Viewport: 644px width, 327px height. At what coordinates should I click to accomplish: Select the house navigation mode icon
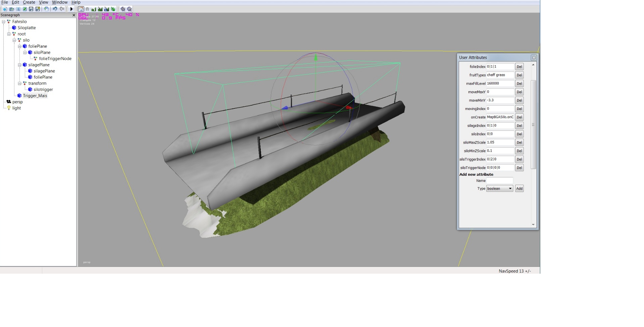81,9
